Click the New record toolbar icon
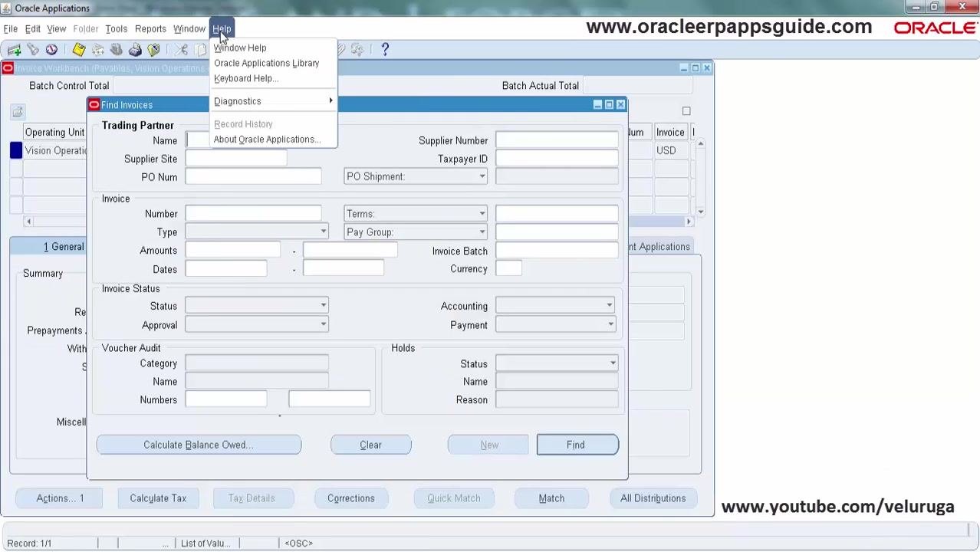 pyautogui.click(x=14, y=50)
